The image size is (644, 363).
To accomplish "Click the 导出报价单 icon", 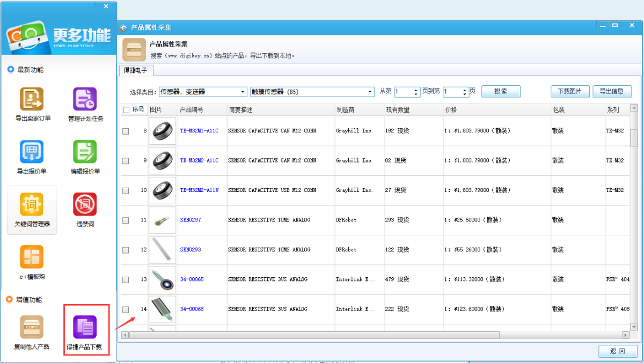I will tap(32, 152).
